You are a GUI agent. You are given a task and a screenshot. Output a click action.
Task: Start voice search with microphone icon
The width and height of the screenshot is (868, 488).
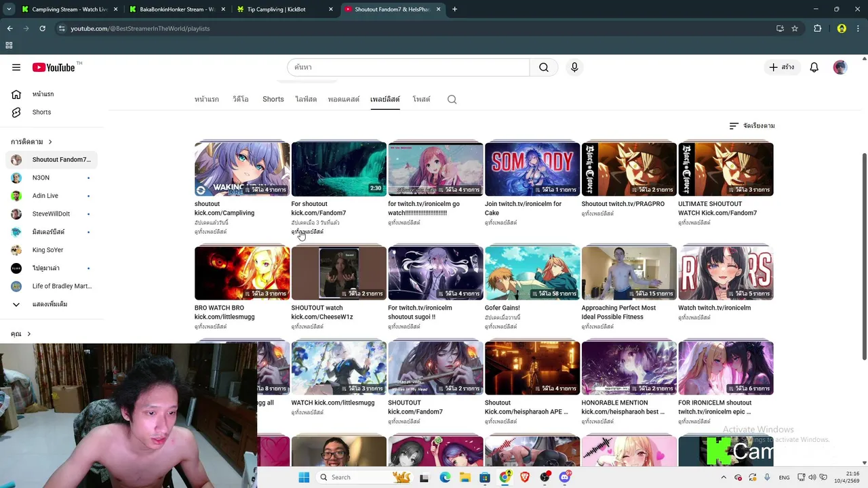pos(574,67)
